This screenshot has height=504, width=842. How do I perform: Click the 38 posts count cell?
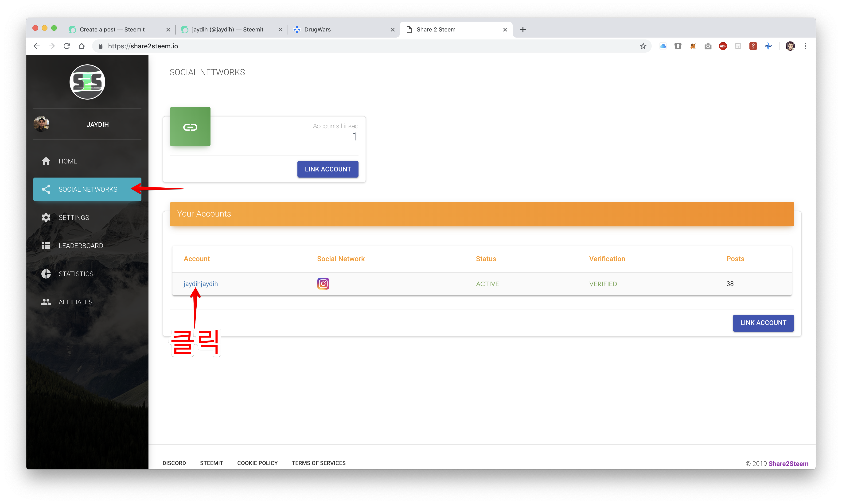tap(730, 284)
